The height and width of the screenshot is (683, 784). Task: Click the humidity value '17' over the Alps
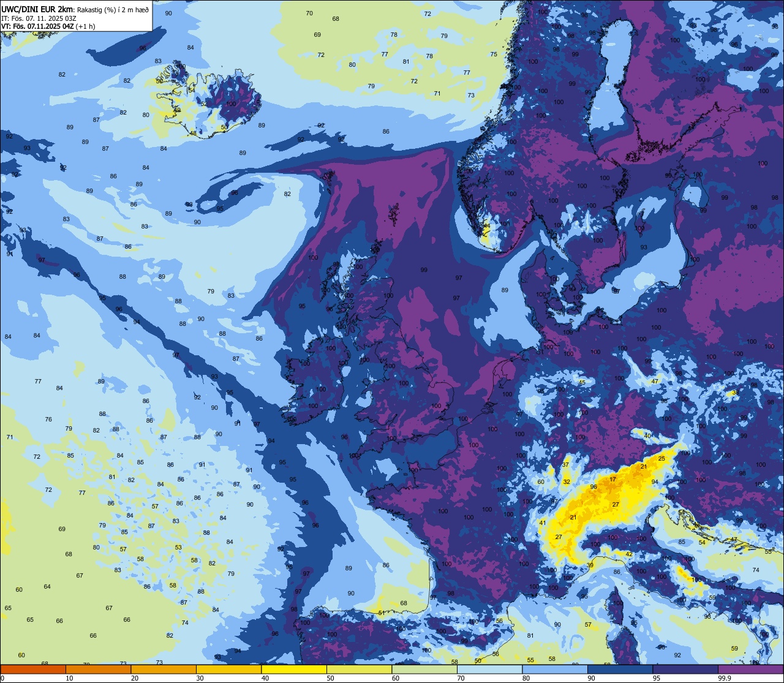(613, 479)
